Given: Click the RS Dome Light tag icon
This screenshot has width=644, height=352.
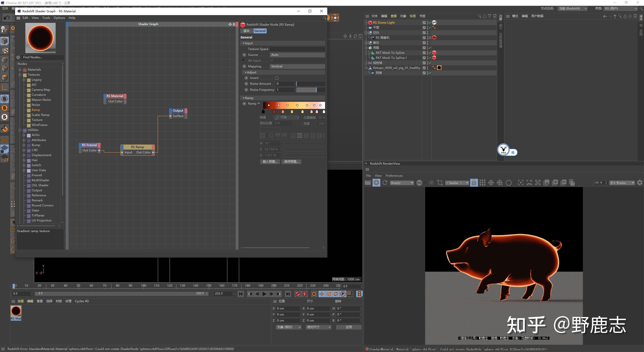Looking at the screenshot, I should tap(434, 23).
